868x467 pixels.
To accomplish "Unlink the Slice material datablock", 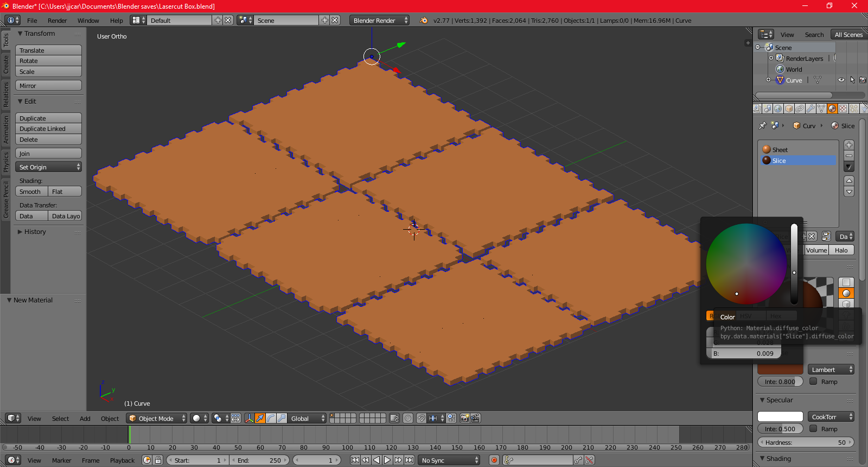I will click(x=812, y=236).
